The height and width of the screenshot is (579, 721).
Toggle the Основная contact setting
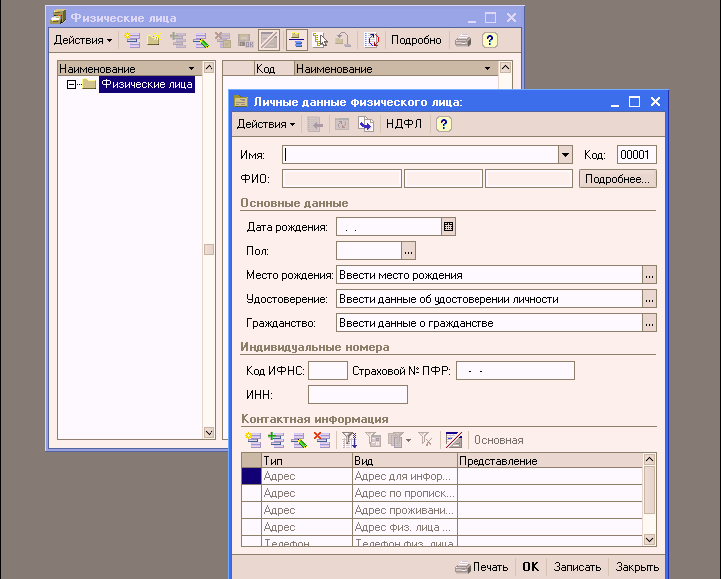(498, 440)
